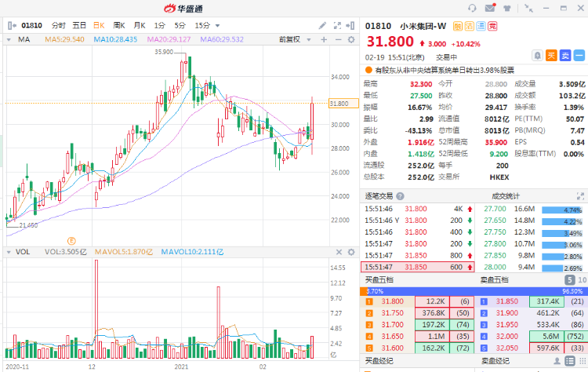Click the buy/sell ratio bar
This screenshot has height=372, width=588.
474,291
